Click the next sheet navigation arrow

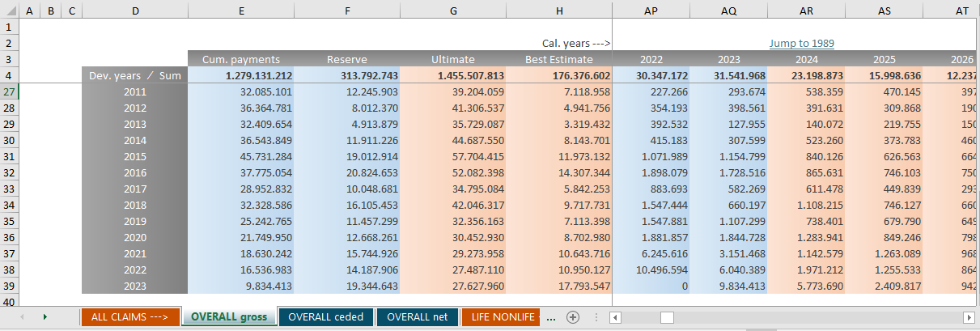pos(45,317)
